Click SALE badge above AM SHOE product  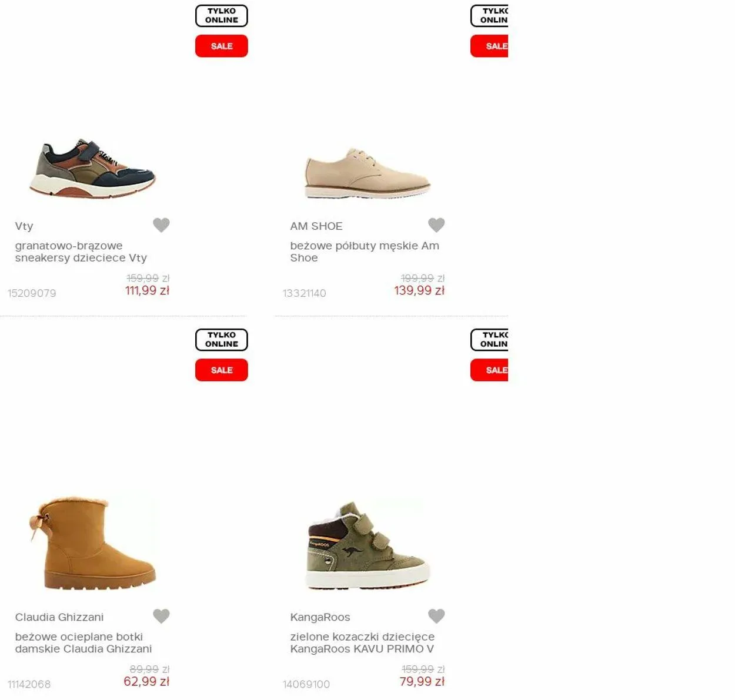click(x=489, y=46)
